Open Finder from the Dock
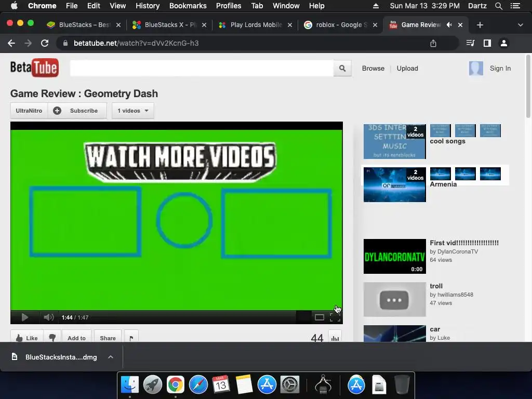Viewport: 532px width, 399px height. click(x=130, y=384)
